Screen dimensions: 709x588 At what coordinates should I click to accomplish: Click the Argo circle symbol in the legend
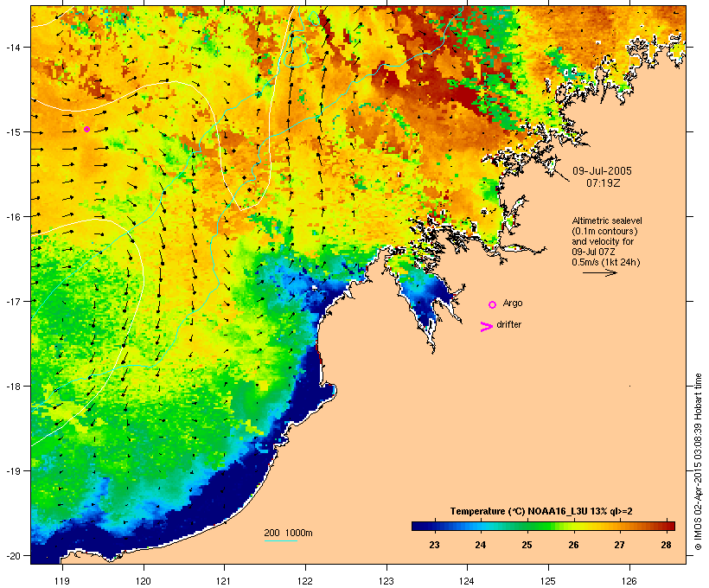[x=493, y=305]
